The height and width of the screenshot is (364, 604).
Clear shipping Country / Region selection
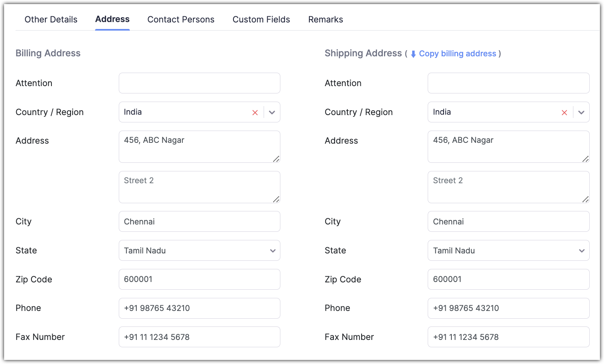point(564,113)
